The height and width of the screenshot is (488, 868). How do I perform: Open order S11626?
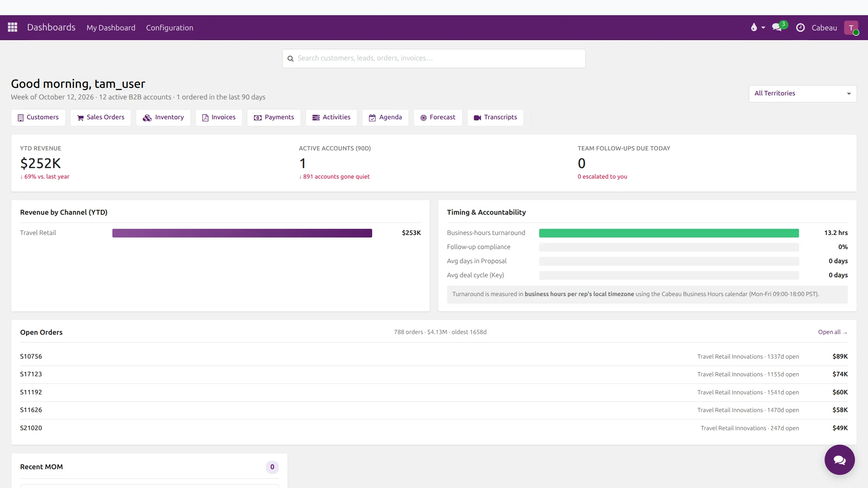point(31,410)
